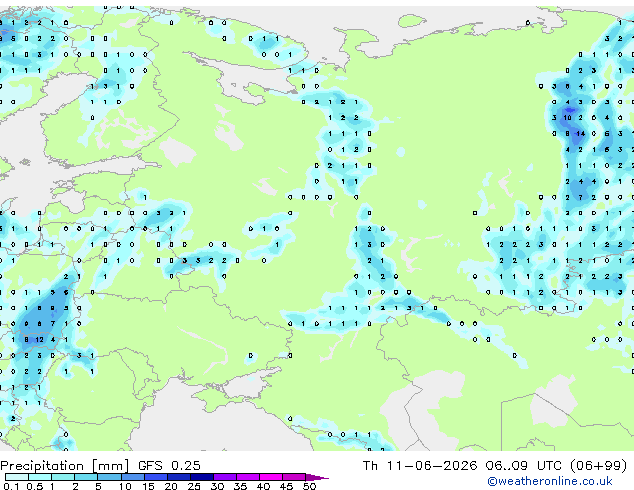The width and height of the screenshot is (634, 490).
Task: Click the 5–10 mm legend color box
Action: (x=109, y=477)
